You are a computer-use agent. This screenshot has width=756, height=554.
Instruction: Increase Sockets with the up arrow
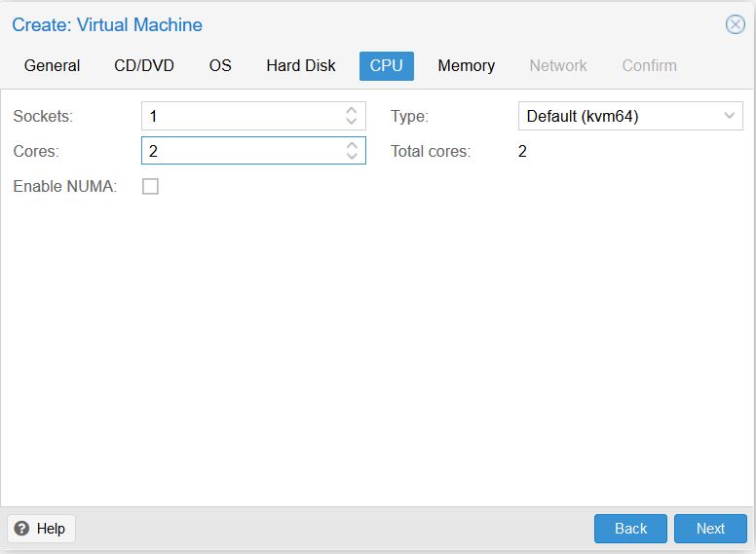[352, 110]
